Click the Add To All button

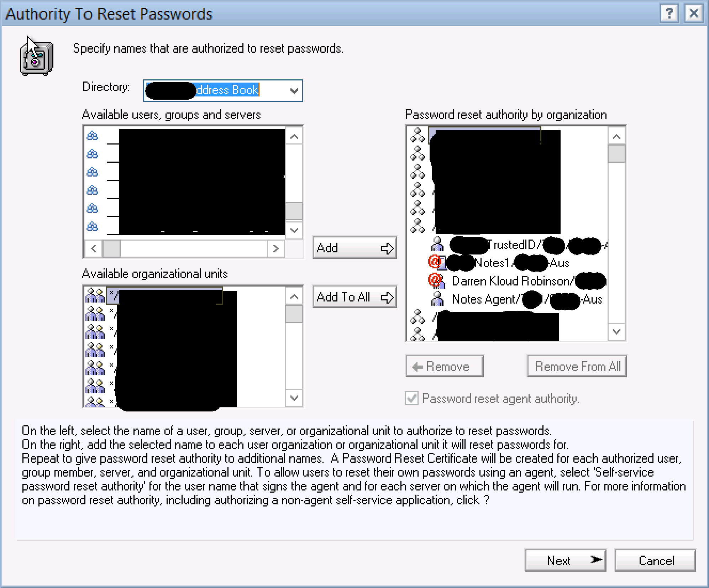coord(354,297)
